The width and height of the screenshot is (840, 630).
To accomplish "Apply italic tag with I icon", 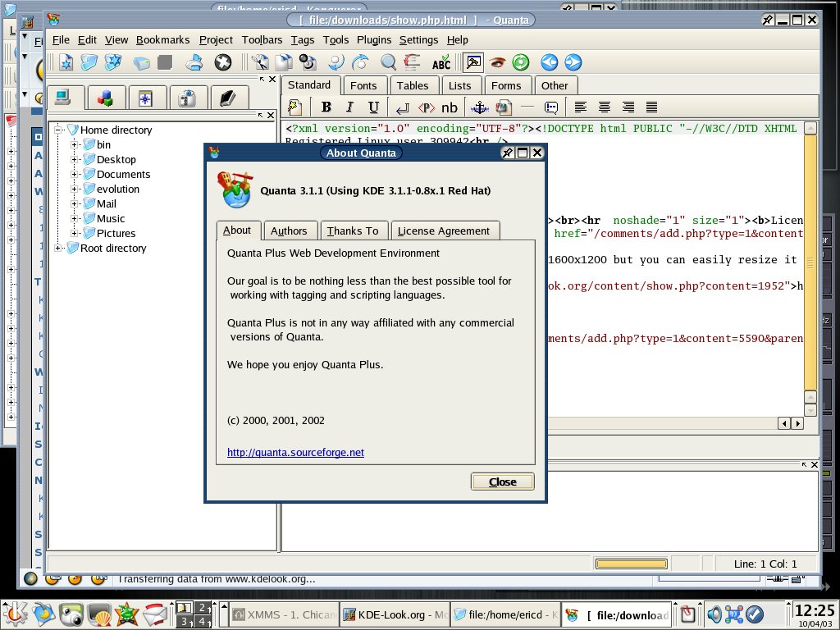I will (x=349, y=107).
